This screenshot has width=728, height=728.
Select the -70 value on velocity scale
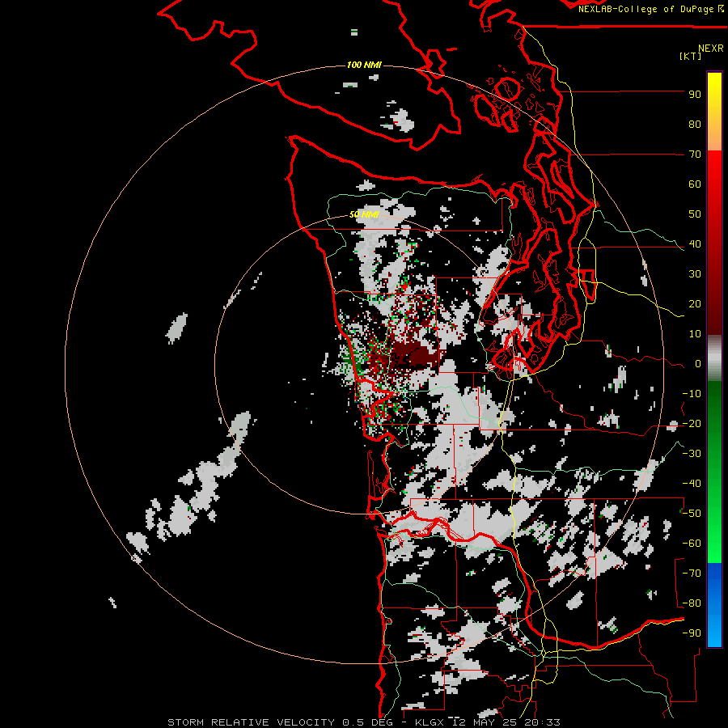(692, 574)
